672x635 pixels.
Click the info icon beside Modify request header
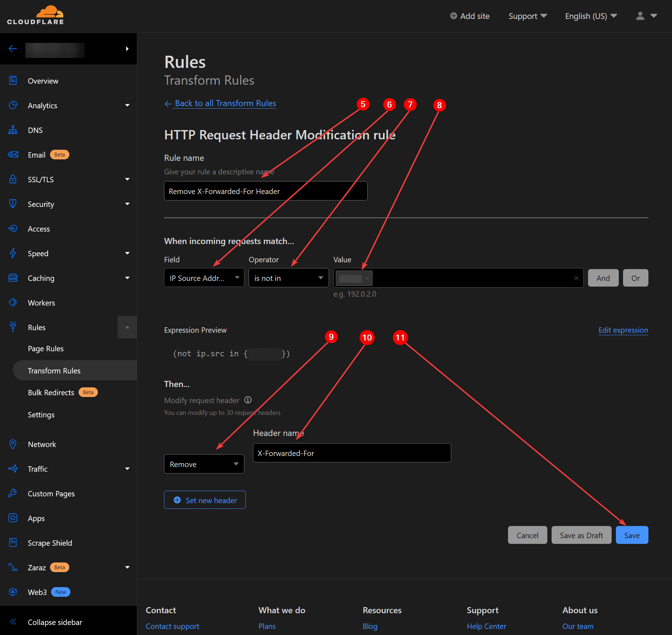[x=248, y=400]
